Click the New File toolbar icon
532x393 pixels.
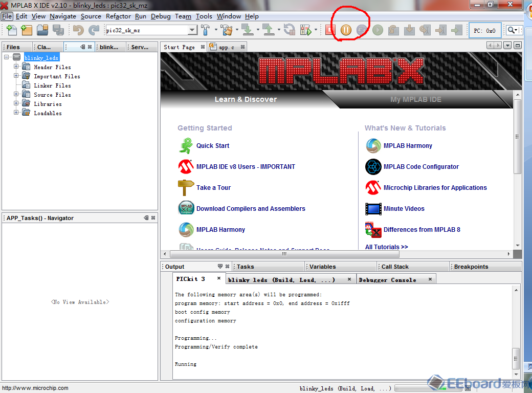coord(12,30)
